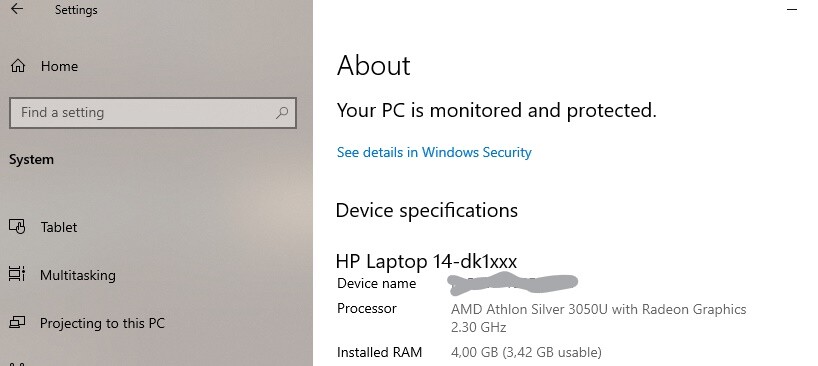Image resolution: width=818 pixels, height=366 pixels.
Task: Click inside the Find a setting field
Action: (153, 113)
